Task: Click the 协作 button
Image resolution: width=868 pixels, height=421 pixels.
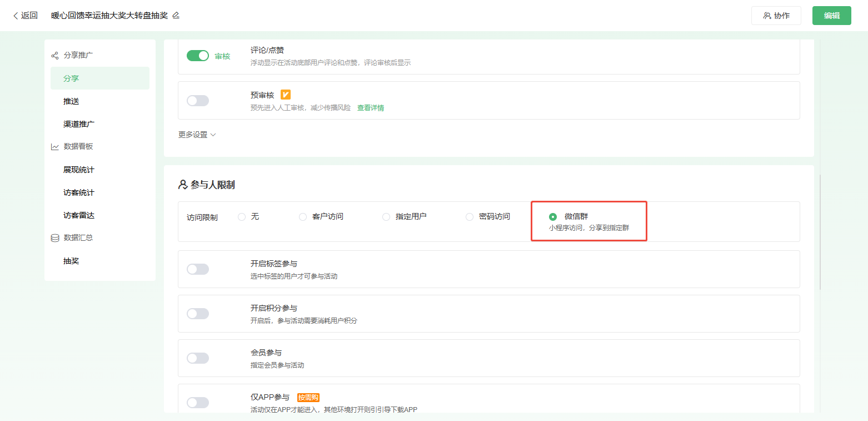Action: 776,16
